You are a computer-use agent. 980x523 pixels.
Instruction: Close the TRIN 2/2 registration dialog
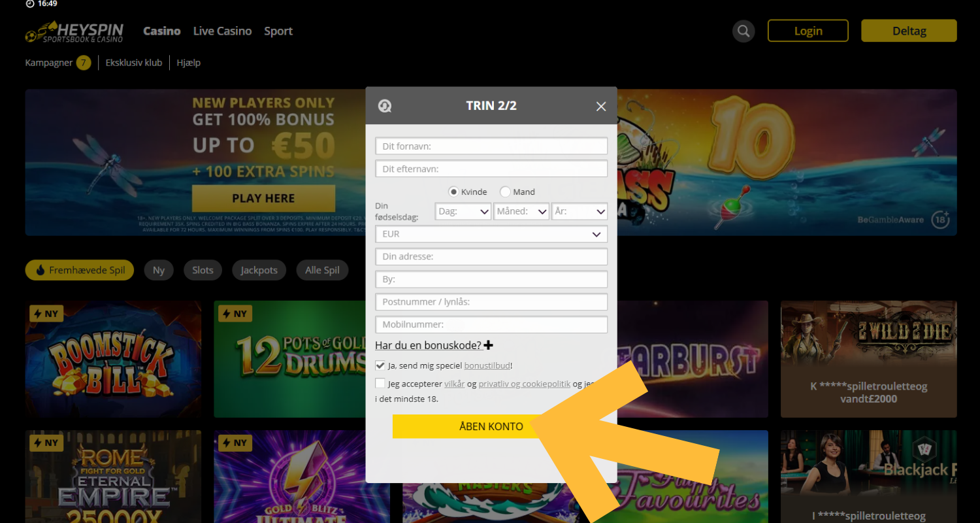pos(601,107)
